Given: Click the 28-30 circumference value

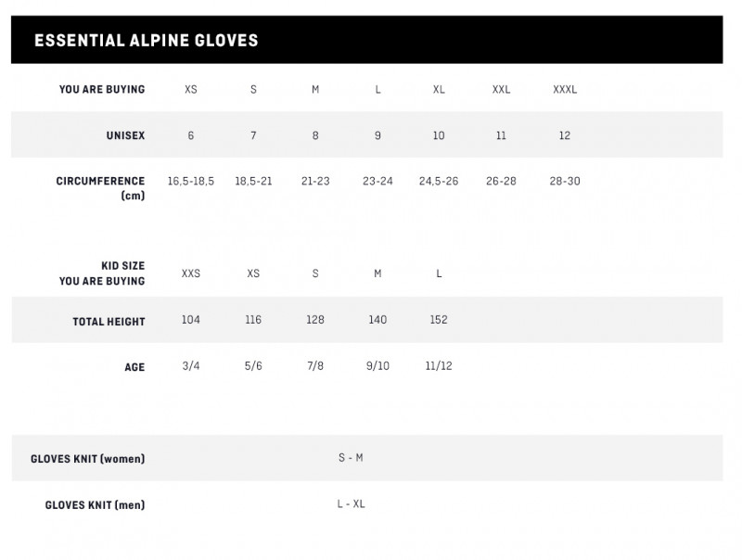Looking at the screenshot, I should (x=564, y=181).
